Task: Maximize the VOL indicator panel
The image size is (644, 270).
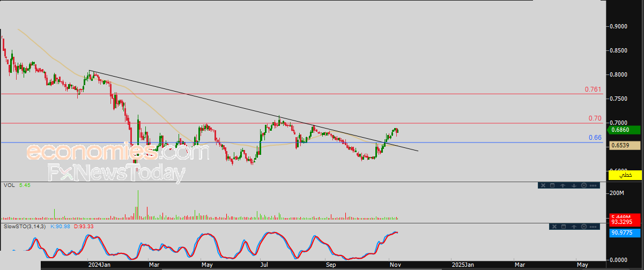Action: (552, 185)
